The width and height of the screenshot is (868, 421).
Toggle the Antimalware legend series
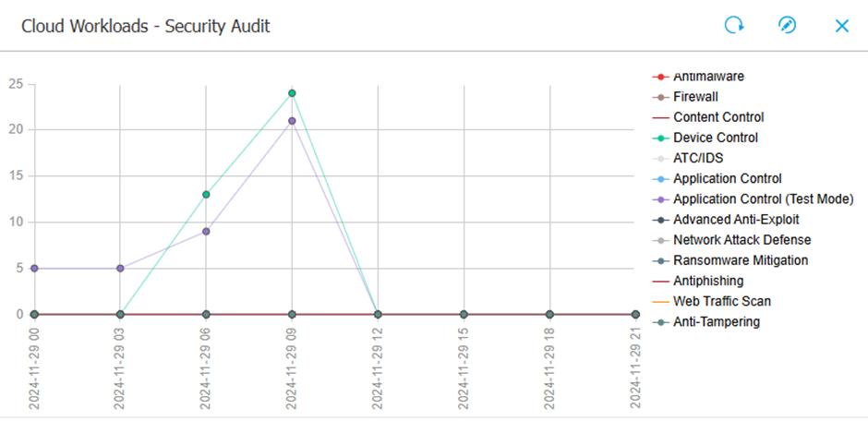point(708,77)
